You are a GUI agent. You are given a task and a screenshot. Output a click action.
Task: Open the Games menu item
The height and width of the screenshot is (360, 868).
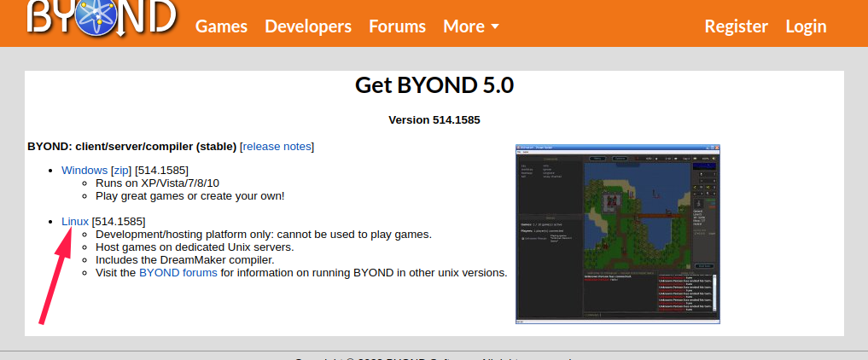click(x=221, y=26)
